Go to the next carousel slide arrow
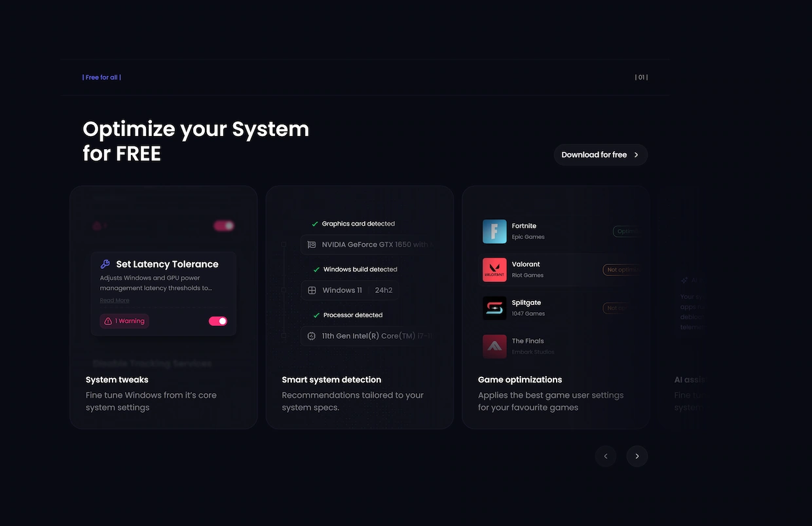The image size is (812, 526). [x=637, y=456]
